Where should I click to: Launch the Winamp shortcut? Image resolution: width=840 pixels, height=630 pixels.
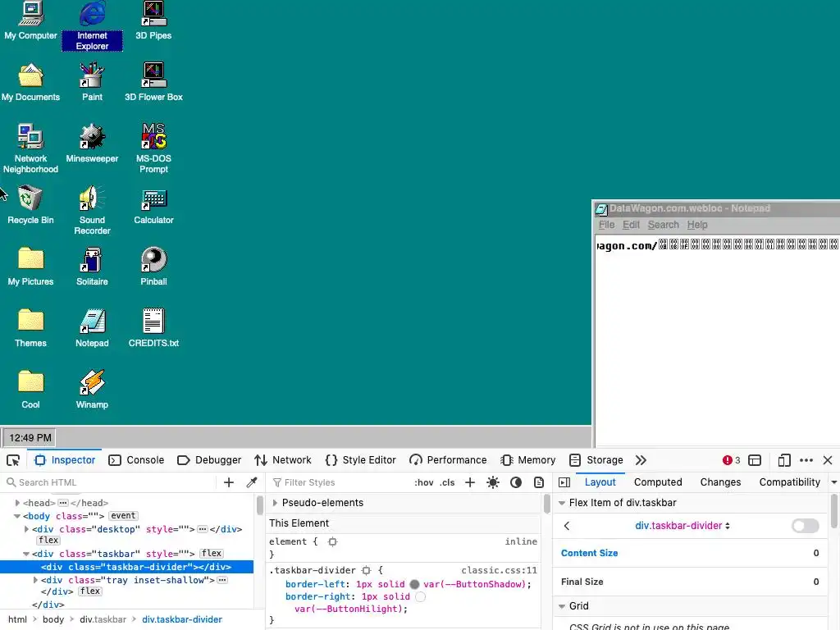click(x=92, y=390)
